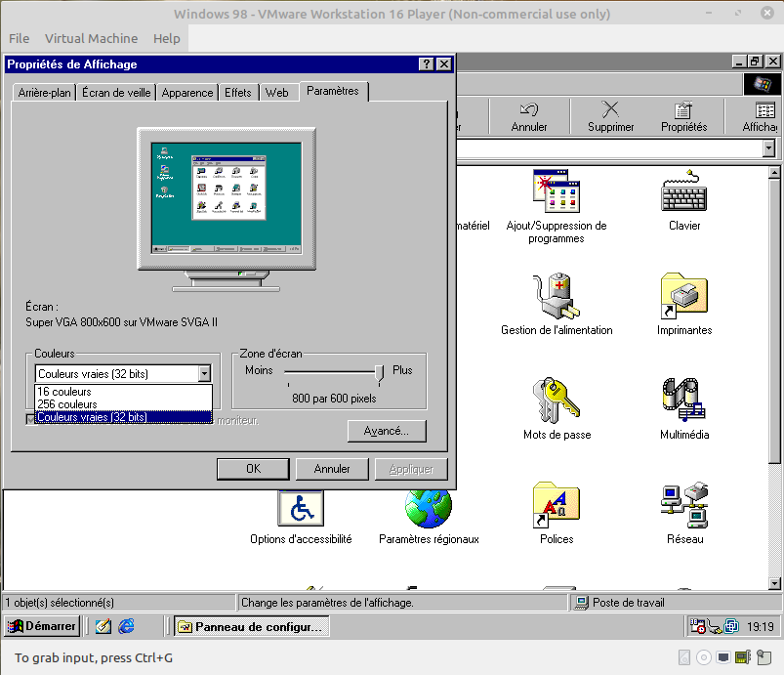Switch to the Écran de veille tab
The width and height of the screenshot is (784, 675).
(x=116, y=93)
